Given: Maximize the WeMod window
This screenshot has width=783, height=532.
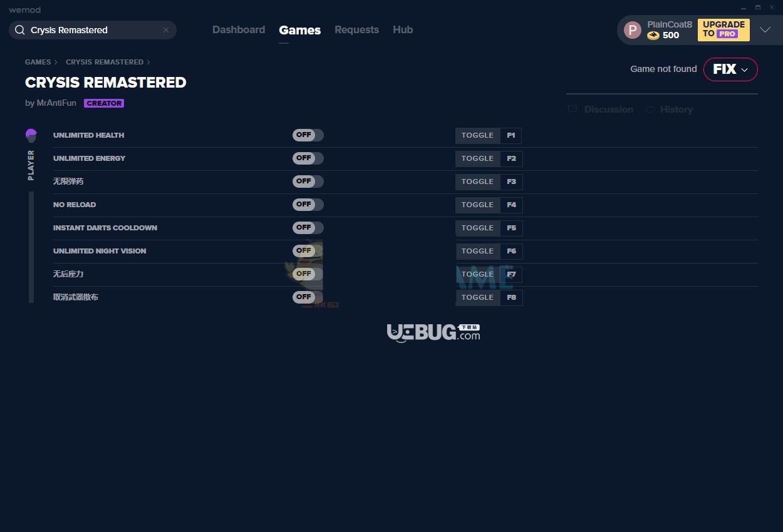Looking at the screenshot, I should coord(757,8).
